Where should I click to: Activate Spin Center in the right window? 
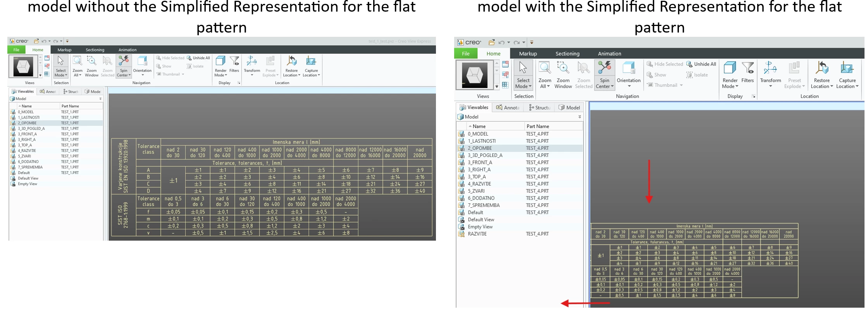[x=604, y=75]
